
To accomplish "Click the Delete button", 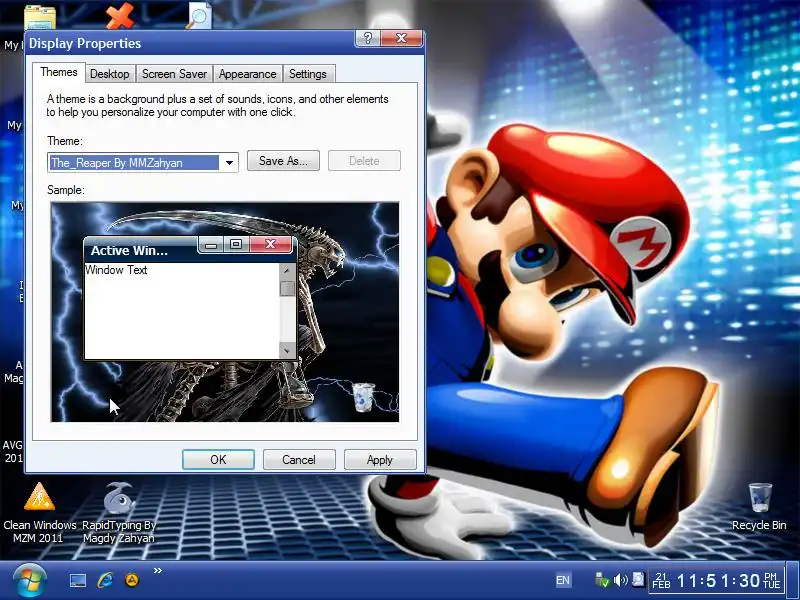I will pyautogui.click(x=364, y=161).
